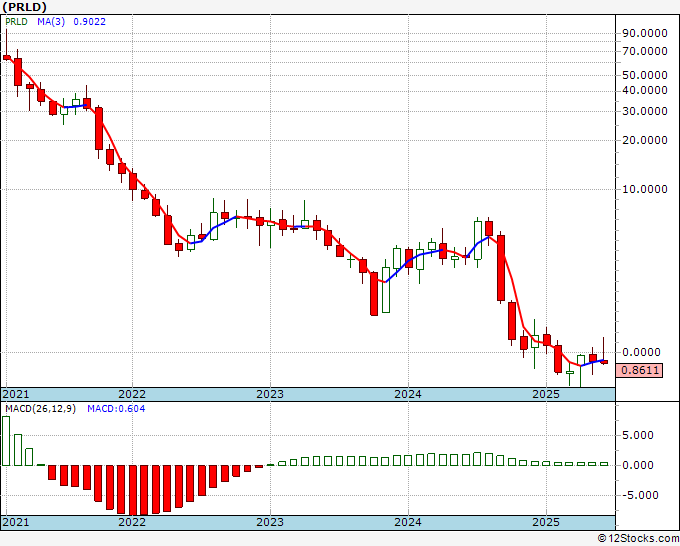Click 2022 on the MACD panel timeline
Image resolution: width=680 pixels, height=546 pixels.
132,522
